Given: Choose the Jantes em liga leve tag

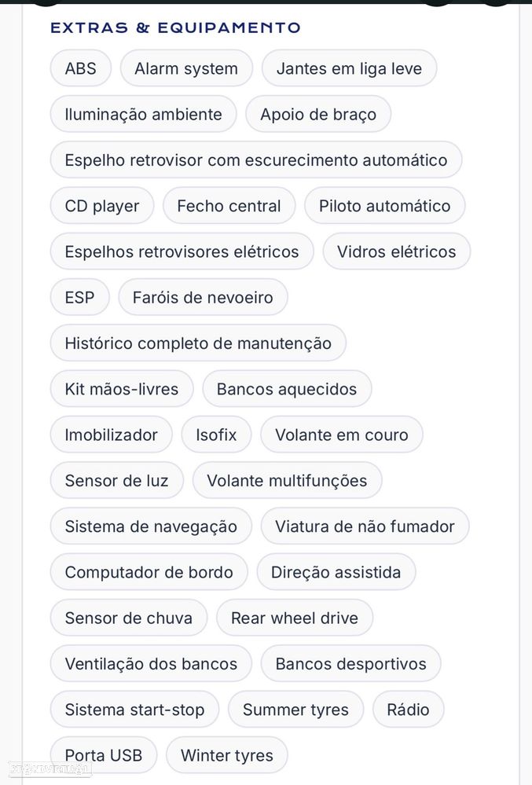Looking at the screenshot, I should click(349, 68).
